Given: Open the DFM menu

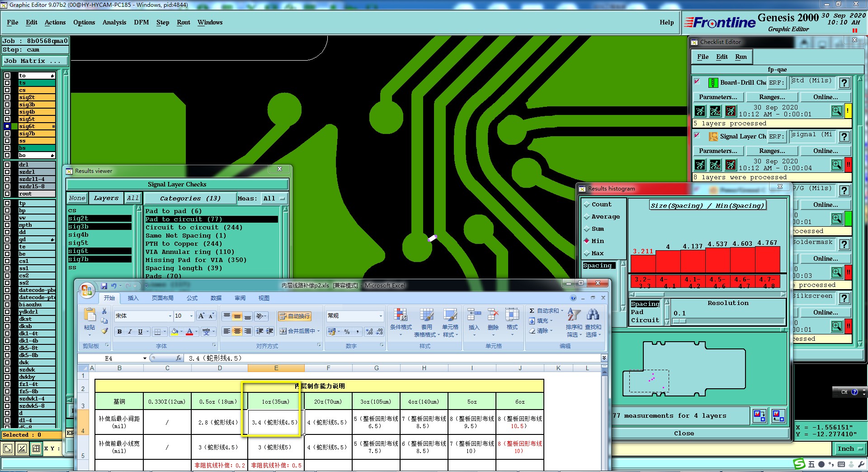Looking at the screenshot, I should coord(141,22).
